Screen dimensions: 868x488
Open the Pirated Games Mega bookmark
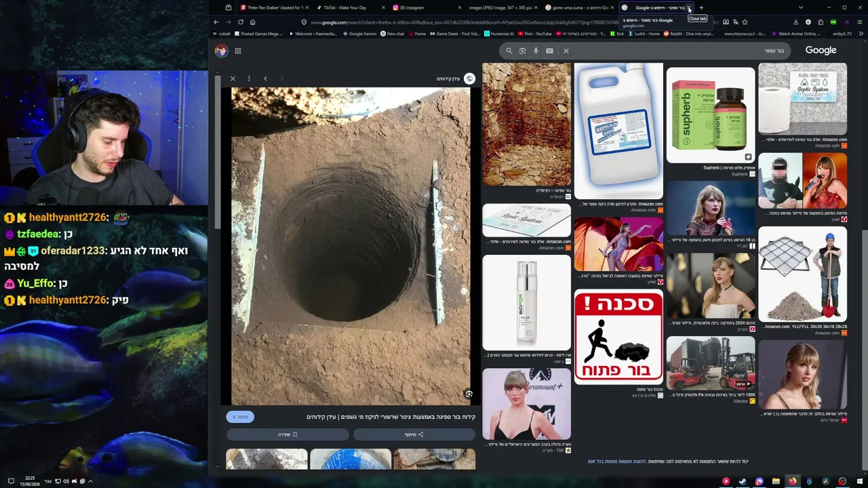(258, 34)
